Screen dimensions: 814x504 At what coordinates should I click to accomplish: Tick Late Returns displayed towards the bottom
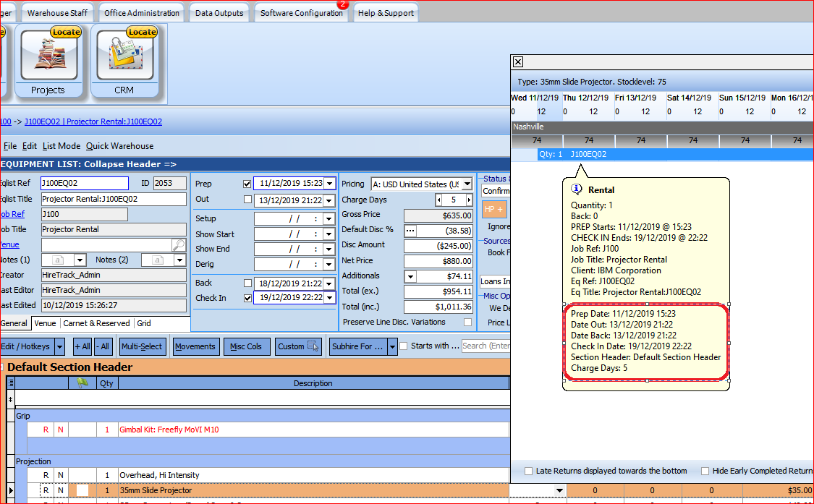pyautogui.click(x=528, y=471)
